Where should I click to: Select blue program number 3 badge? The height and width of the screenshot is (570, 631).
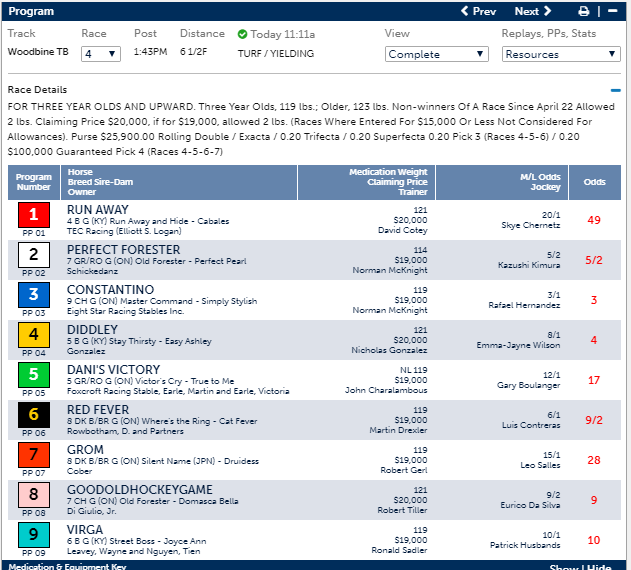(x=34, y=295)
